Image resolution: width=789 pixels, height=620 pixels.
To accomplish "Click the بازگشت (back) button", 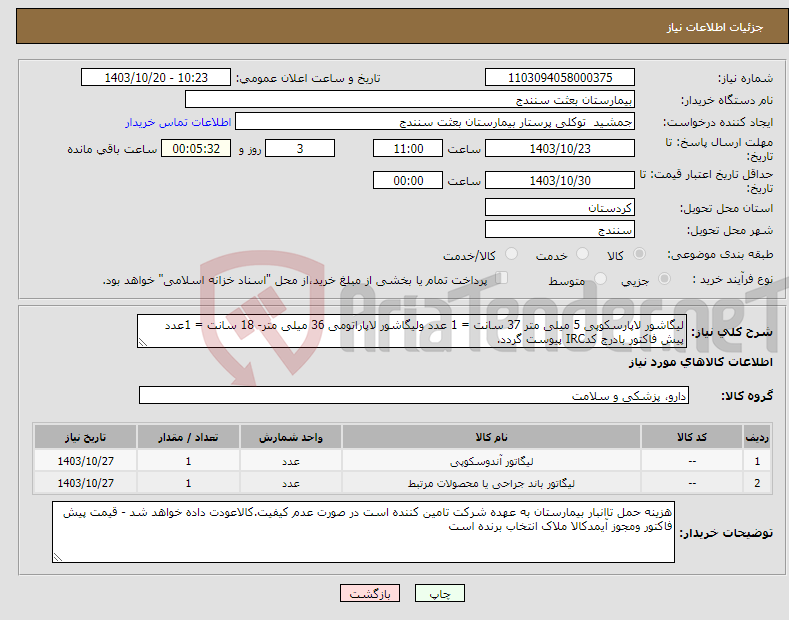I will click(370, 593).
